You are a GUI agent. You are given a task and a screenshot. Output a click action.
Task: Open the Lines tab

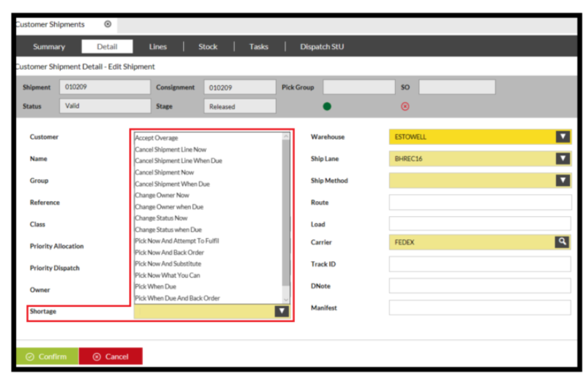tap(158, 47)
